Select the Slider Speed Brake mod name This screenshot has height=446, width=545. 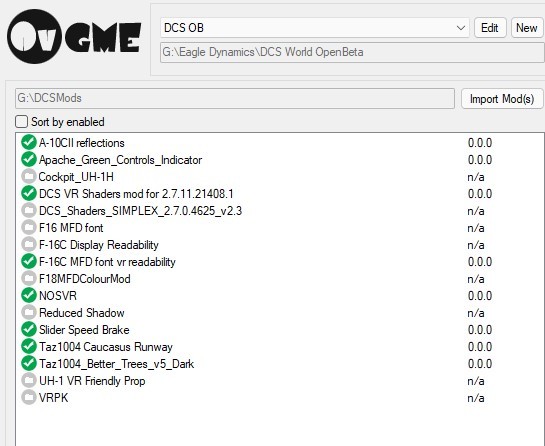point(84,330)
